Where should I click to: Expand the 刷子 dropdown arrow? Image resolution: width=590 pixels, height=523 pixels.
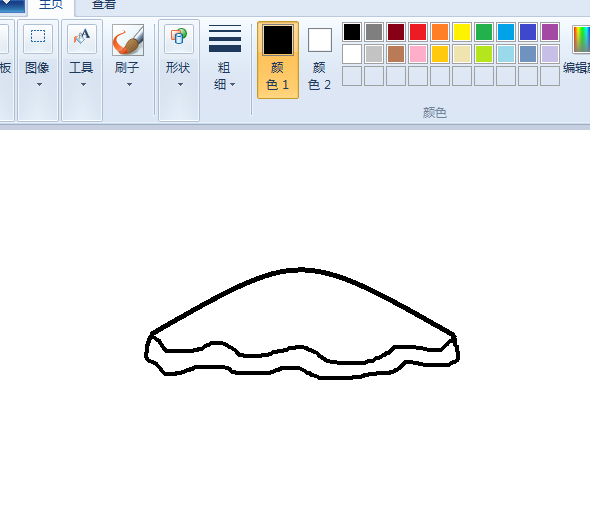click(x=129, y=85)
